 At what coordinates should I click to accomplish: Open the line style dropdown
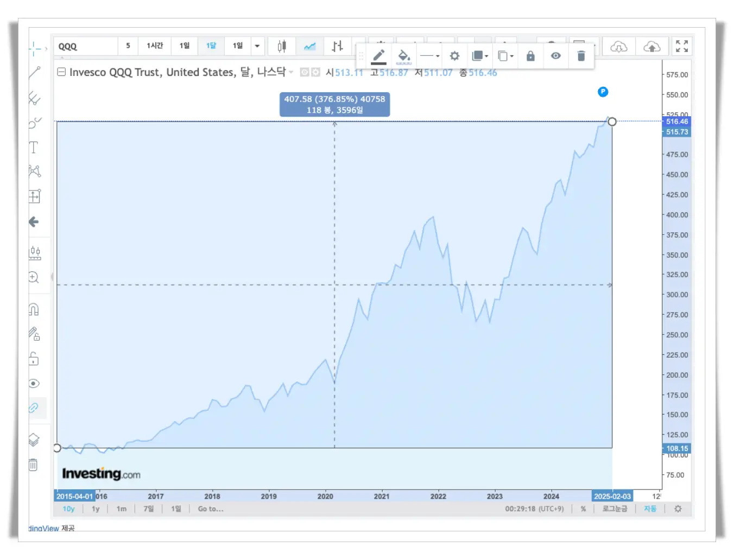[x=430, y=56]
